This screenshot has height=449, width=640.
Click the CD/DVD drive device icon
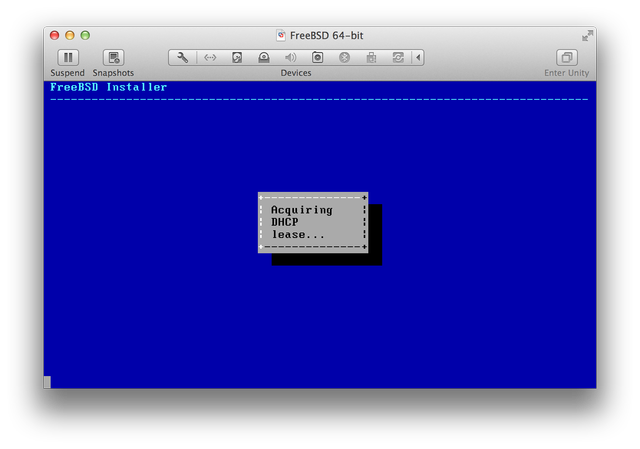[x=264, y=58]
